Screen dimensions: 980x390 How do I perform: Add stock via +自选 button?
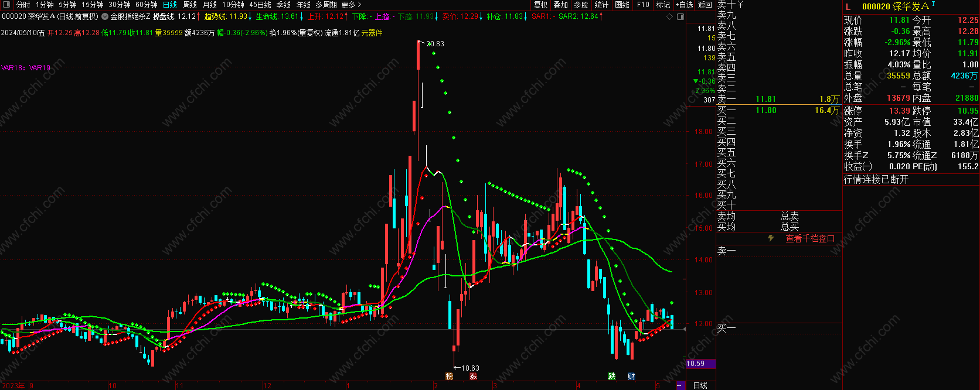[x=684, y=5]
